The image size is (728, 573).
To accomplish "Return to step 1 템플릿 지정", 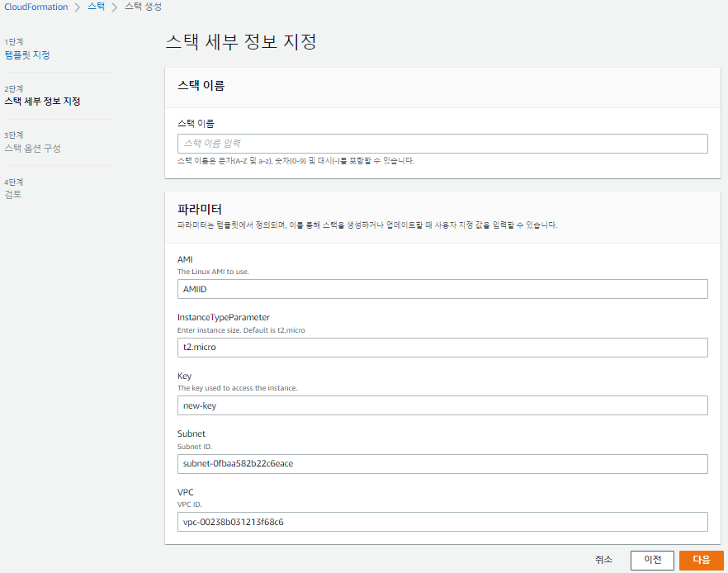I will click(27, 54).
